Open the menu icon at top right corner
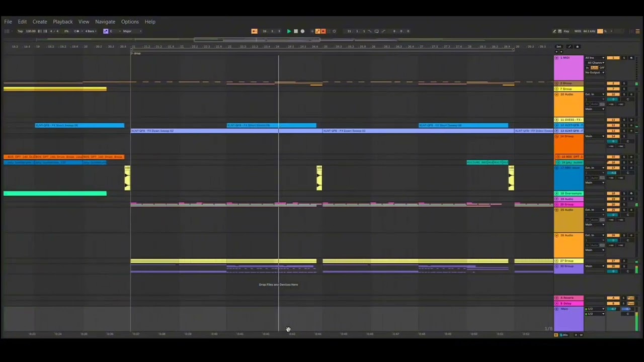Image resolution: width=644 pixels, height=362 pixels. tap(637, 31)
